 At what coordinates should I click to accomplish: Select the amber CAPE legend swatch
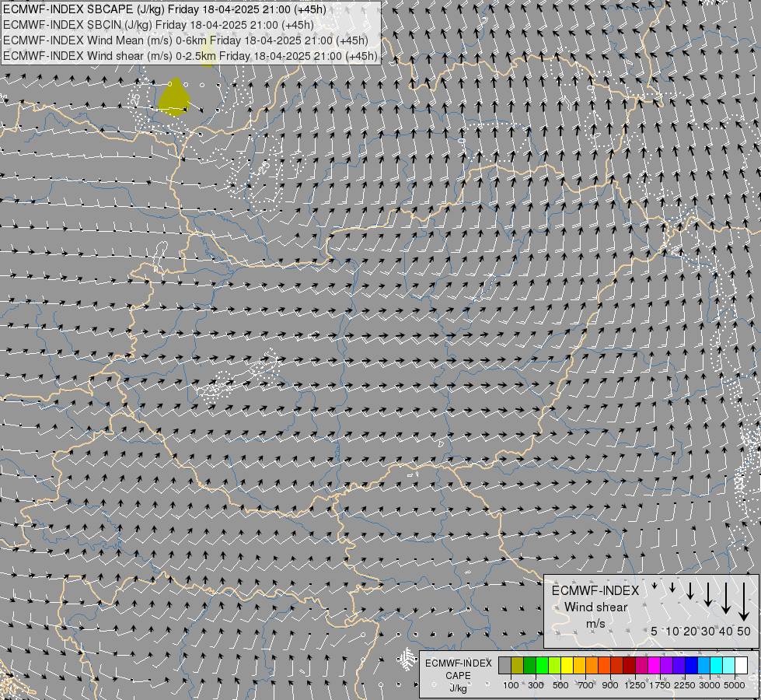(x=579, y=666)
